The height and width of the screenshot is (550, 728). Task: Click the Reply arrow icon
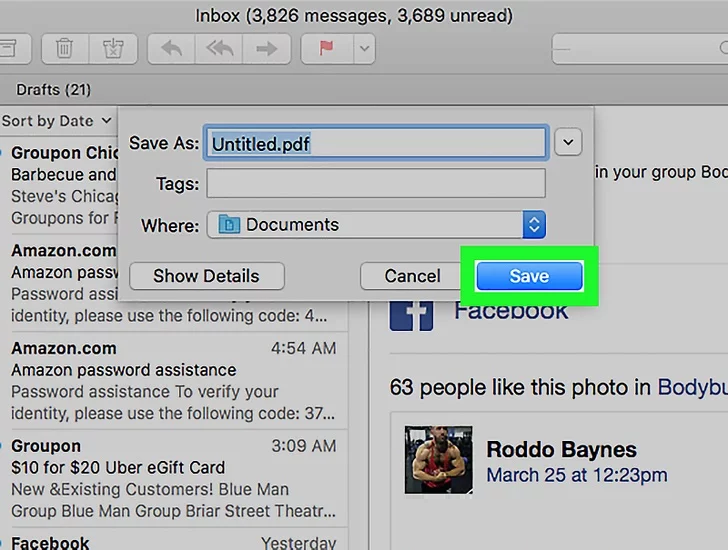171,48
